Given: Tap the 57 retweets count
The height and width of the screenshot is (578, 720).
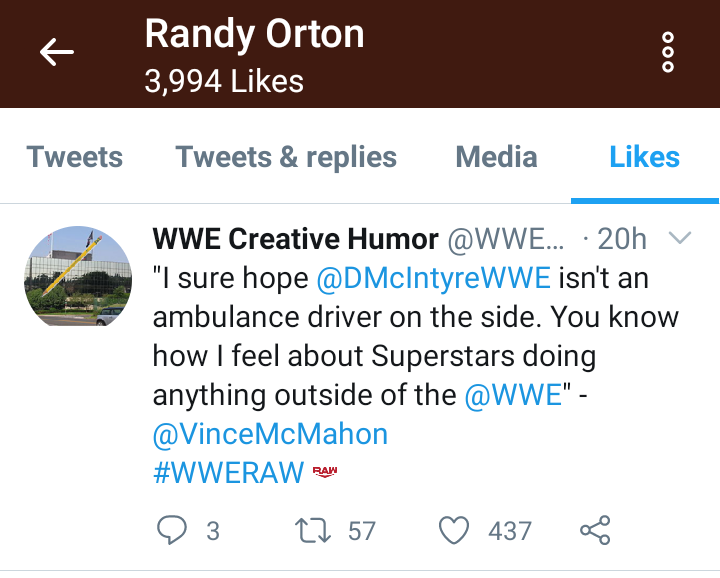Looking at the screenshot, I should (361, 530).
